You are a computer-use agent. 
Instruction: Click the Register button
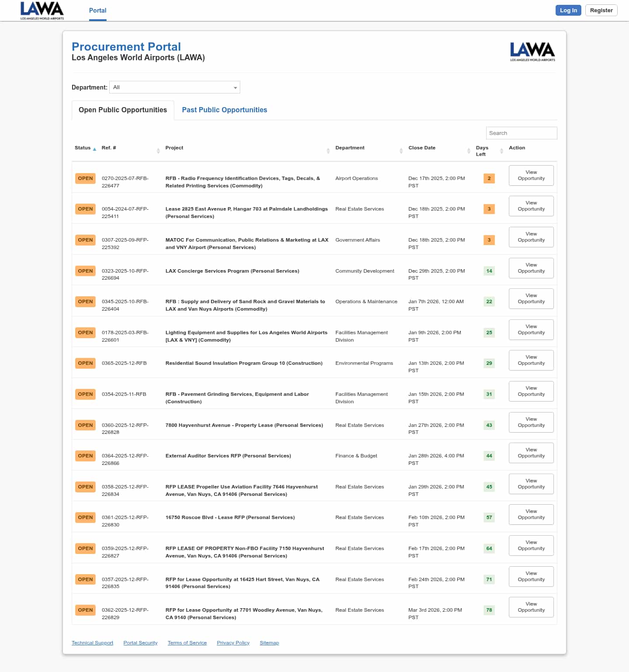[x=601, y=10]
